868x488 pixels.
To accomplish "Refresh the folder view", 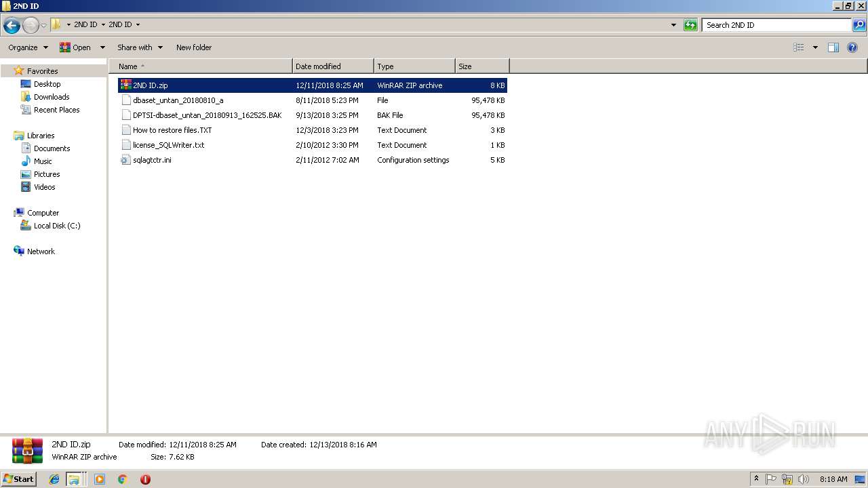I will point(690,25).
